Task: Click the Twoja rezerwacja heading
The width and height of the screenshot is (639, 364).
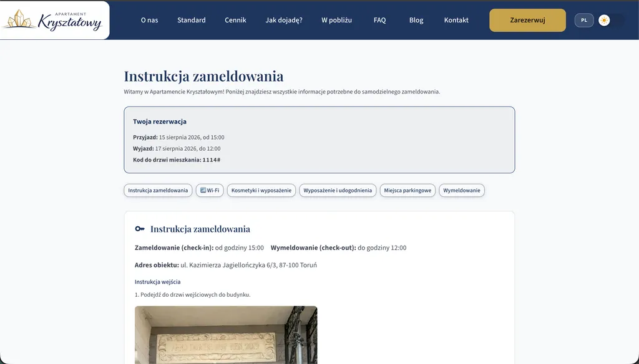Action: click(x=160, y=122)
